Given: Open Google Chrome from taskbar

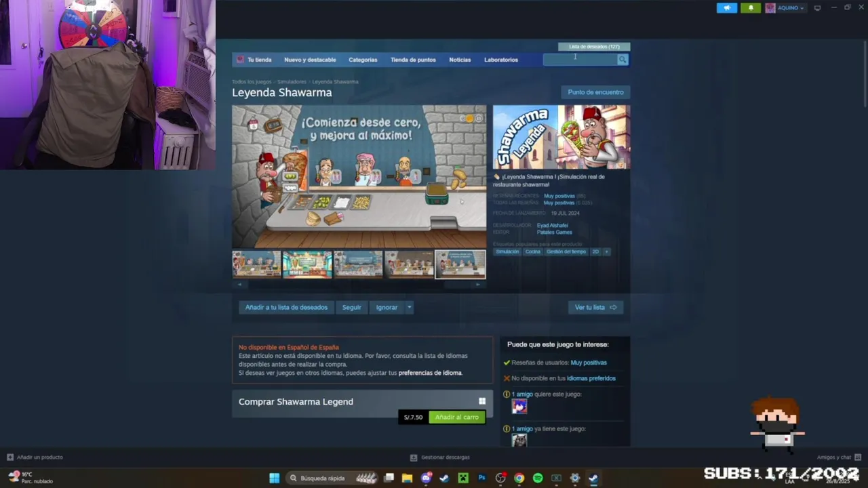Looking at the screenshot, I should [x=519, y=478].
